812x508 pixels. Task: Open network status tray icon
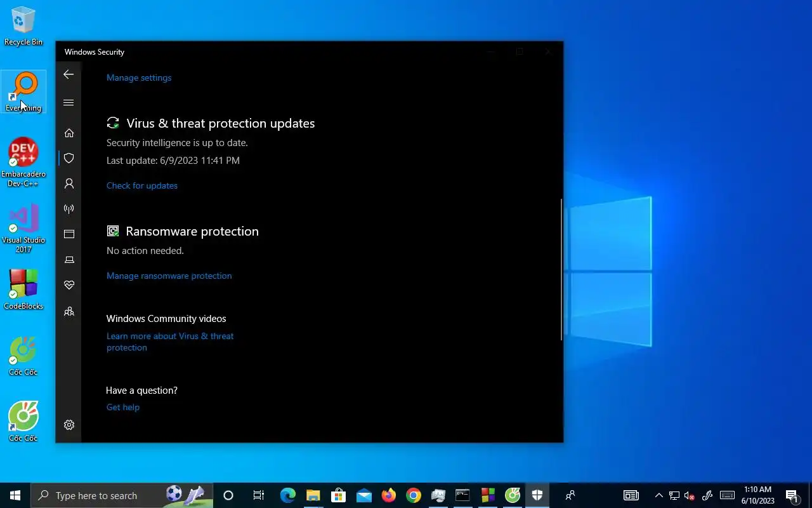click(674, 495)
